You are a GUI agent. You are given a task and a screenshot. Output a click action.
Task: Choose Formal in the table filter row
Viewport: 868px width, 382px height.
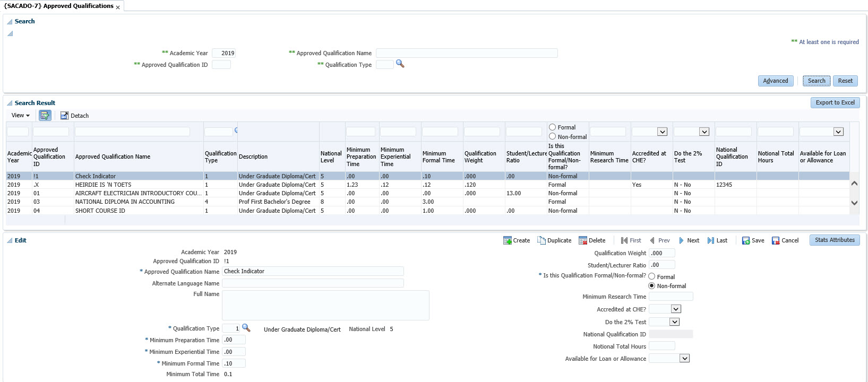click(x=553, y=127)
